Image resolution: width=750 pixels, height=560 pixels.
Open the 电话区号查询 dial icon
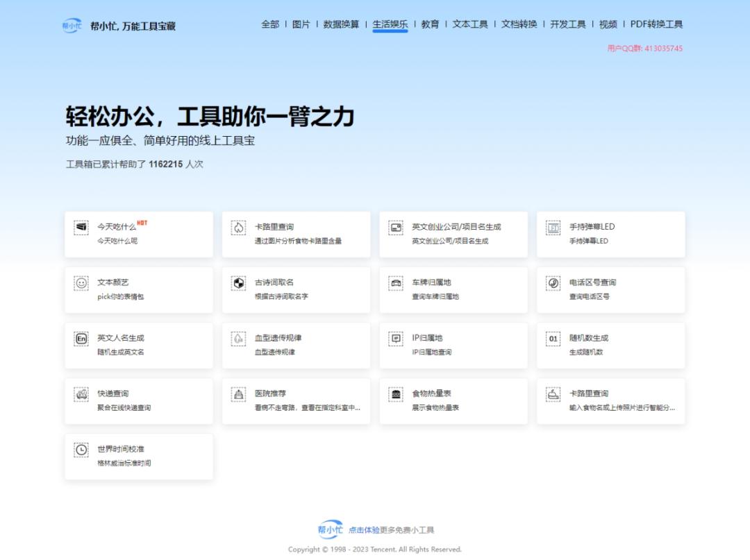point(553,282)
